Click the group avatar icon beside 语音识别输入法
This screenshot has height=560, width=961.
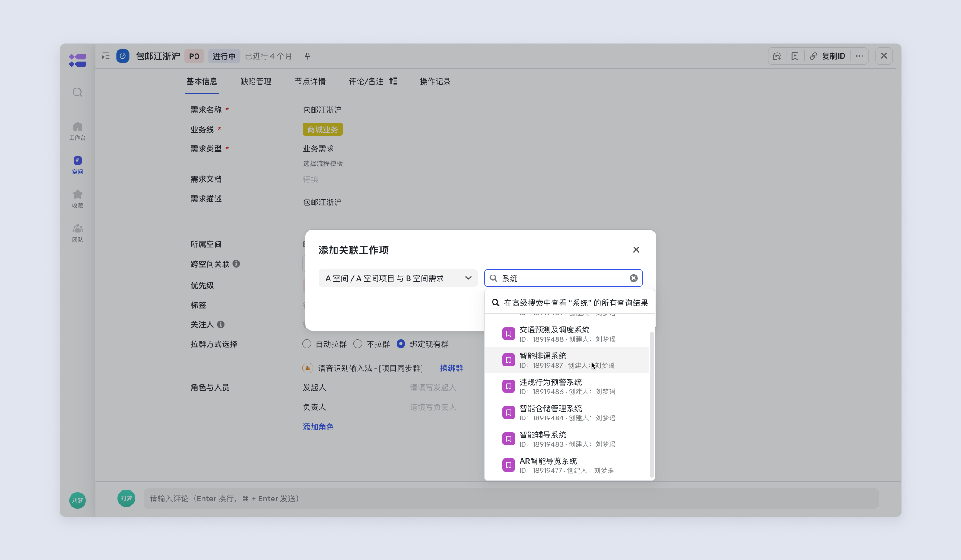click(308, 368)
